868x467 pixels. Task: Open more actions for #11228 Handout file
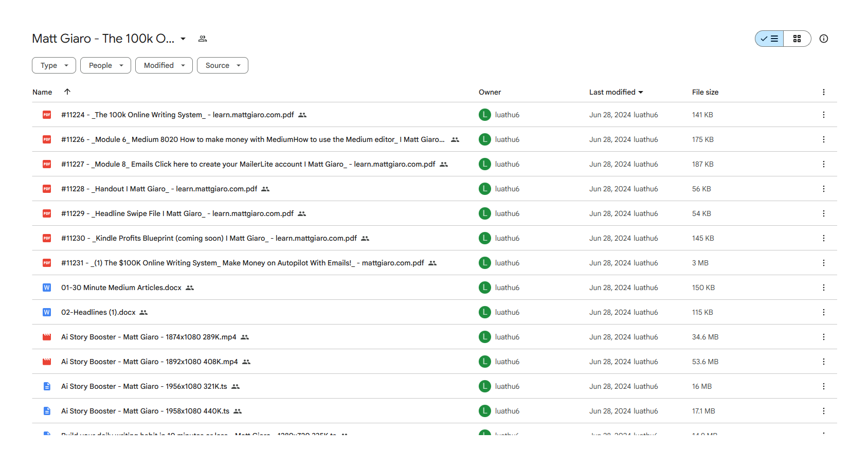click(x=824, y=189)
